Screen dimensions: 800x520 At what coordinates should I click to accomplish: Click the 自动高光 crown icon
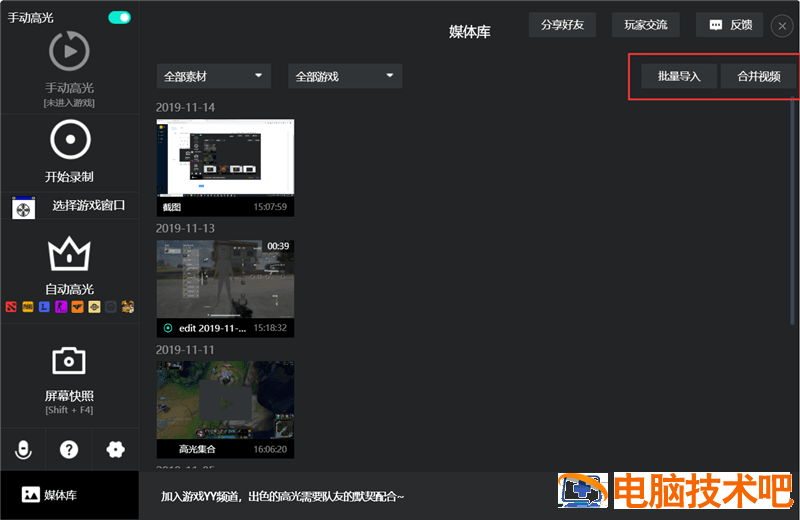click(69, 254)
